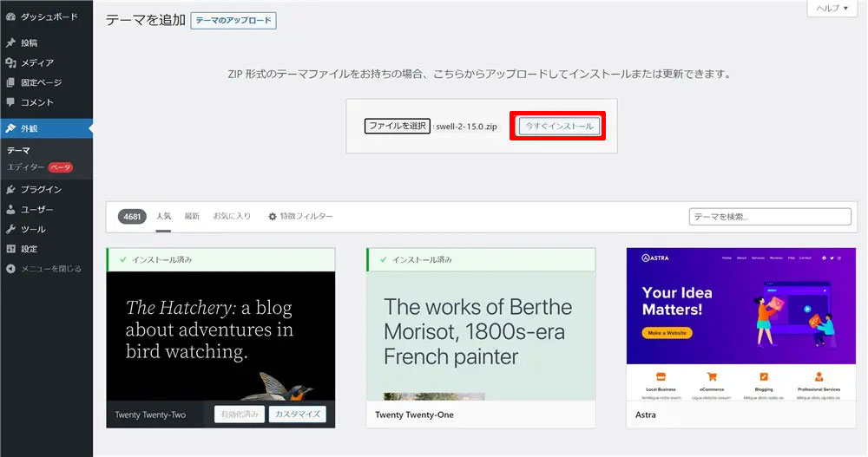This screenshot has width=868, height=457.
Task: Click the テーマのアップロード button
Action: click(233, 21)
